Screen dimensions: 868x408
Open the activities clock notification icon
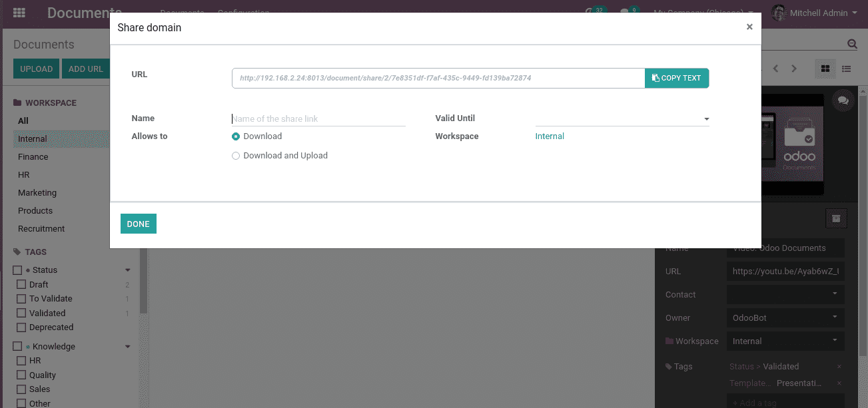pyautogui.click(x=590, y=13)
